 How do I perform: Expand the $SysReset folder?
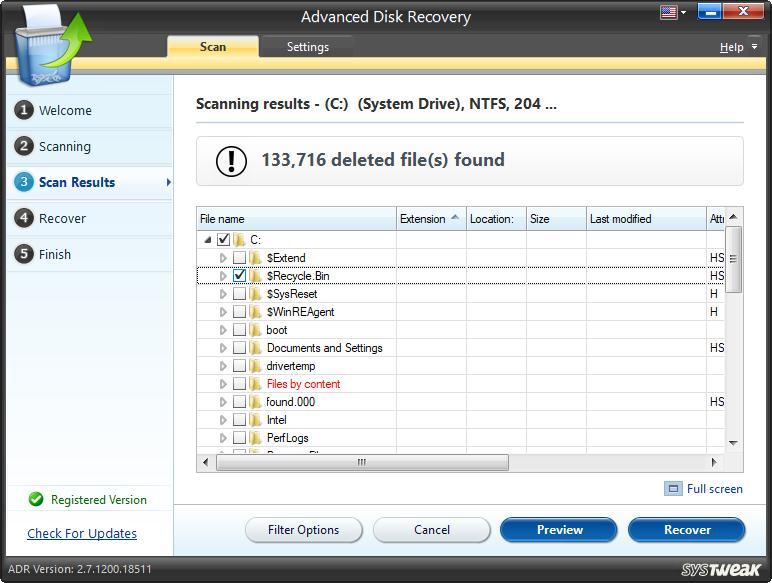pyautogui.click(x=223, y=294)
